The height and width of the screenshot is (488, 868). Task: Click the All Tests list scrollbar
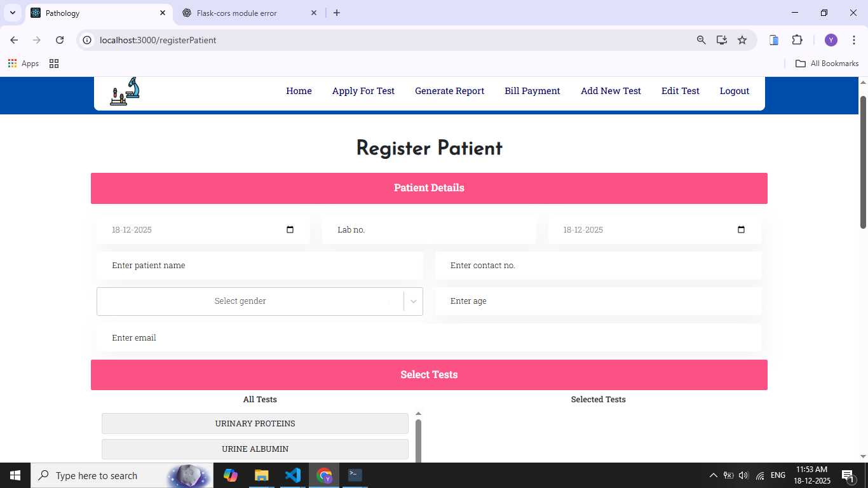point(418,438)
